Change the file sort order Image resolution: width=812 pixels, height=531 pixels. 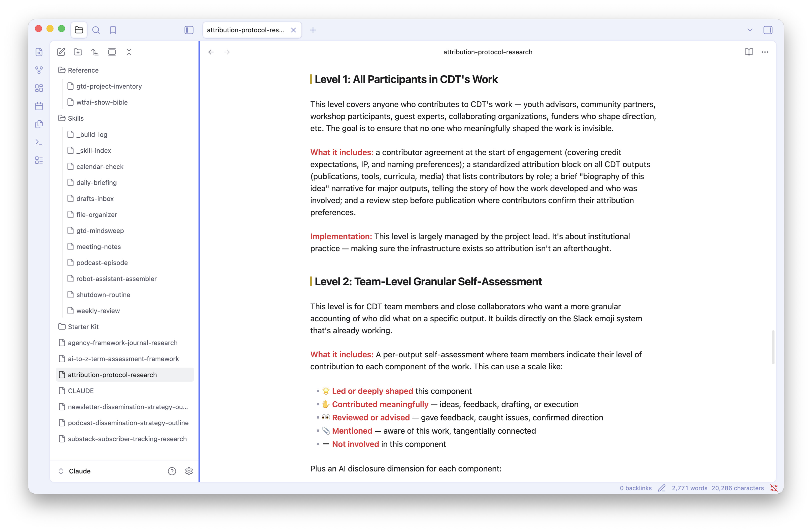(x=95, y=52)
